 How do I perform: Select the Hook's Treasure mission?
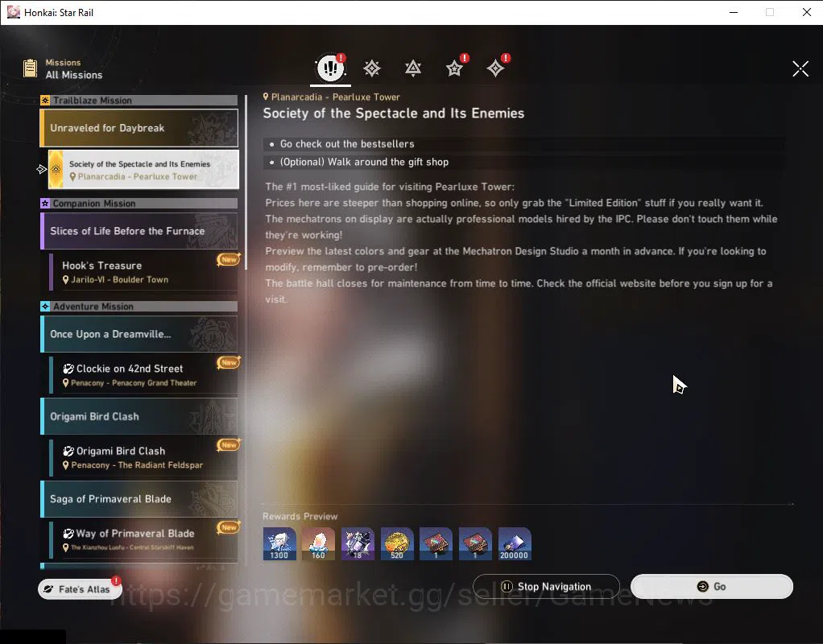(x=143, y=272)
